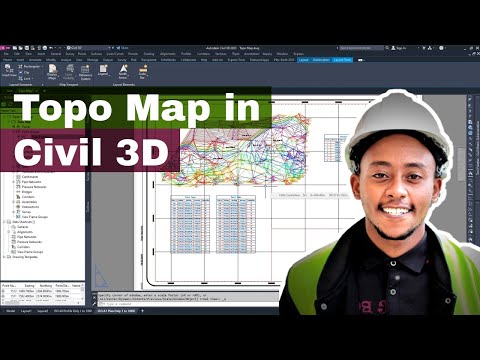Open the Rectangular viewport dropdown arrow
Image resolution: width=480 pixels, height=360 pixels.
(x=42, y=66)
